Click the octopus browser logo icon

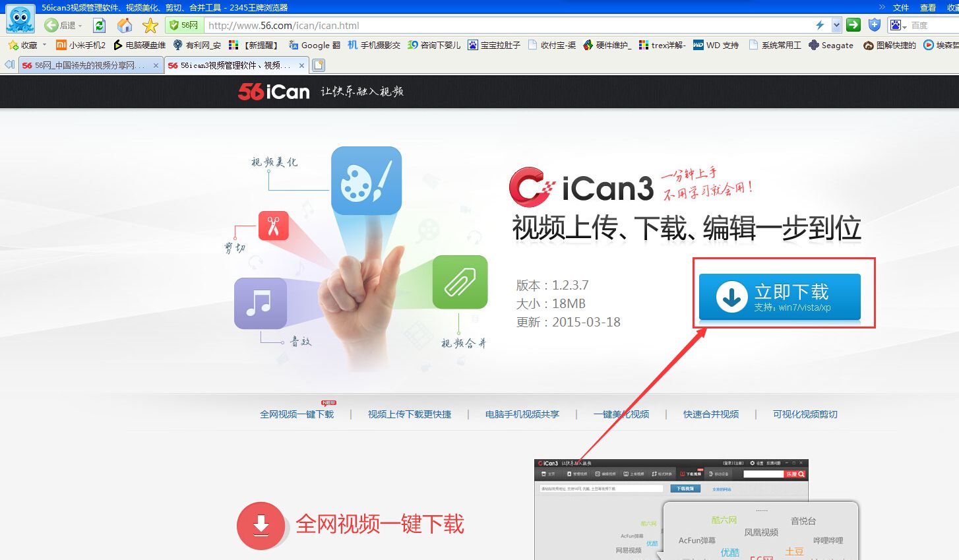[x=20, y=19]
